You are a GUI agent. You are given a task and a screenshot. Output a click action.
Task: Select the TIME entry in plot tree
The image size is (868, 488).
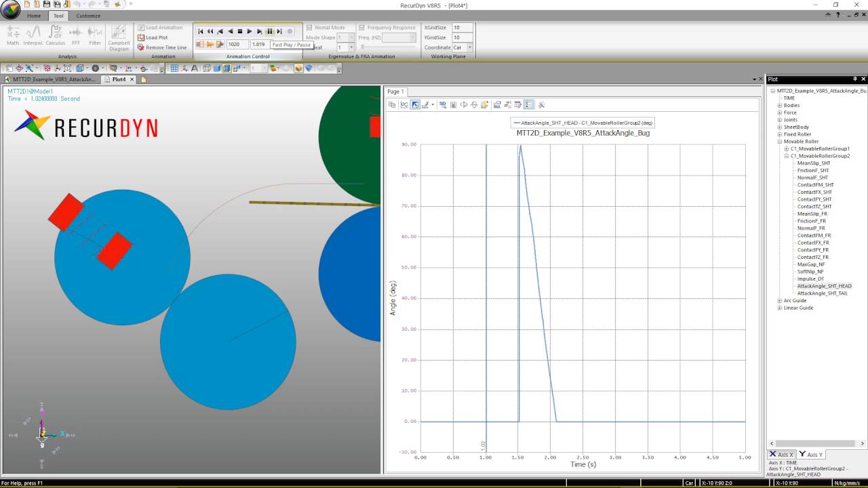(x=789, y=98)
